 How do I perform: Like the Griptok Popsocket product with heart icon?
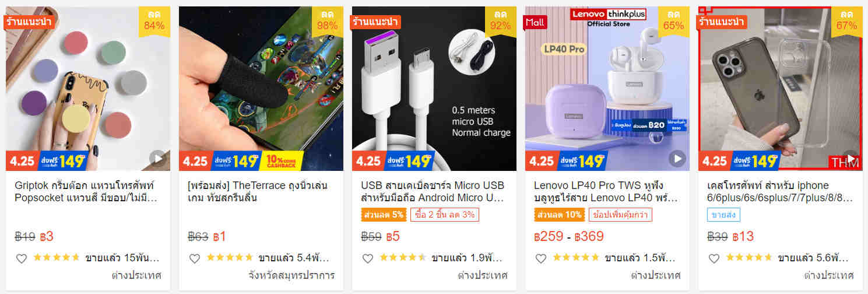click(x=22, y=258)
